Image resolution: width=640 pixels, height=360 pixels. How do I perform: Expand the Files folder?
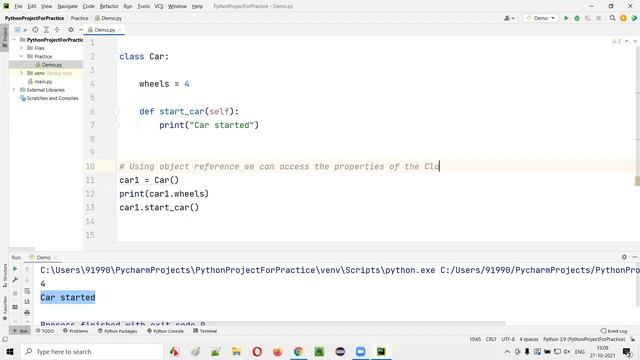(22, 48)
